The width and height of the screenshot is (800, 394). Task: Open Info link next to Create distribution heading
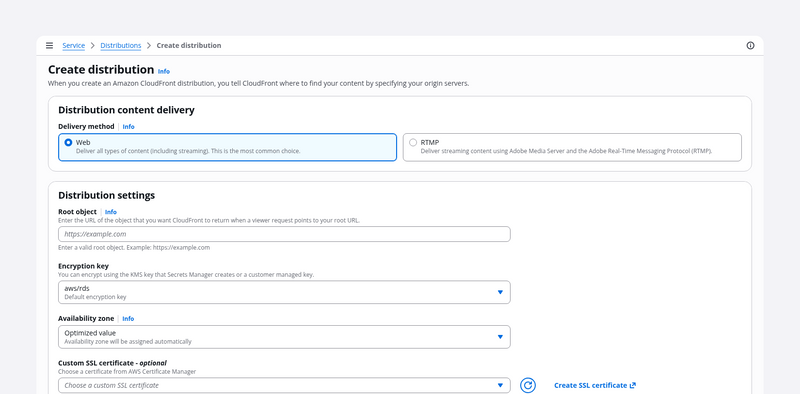point(164,71)
